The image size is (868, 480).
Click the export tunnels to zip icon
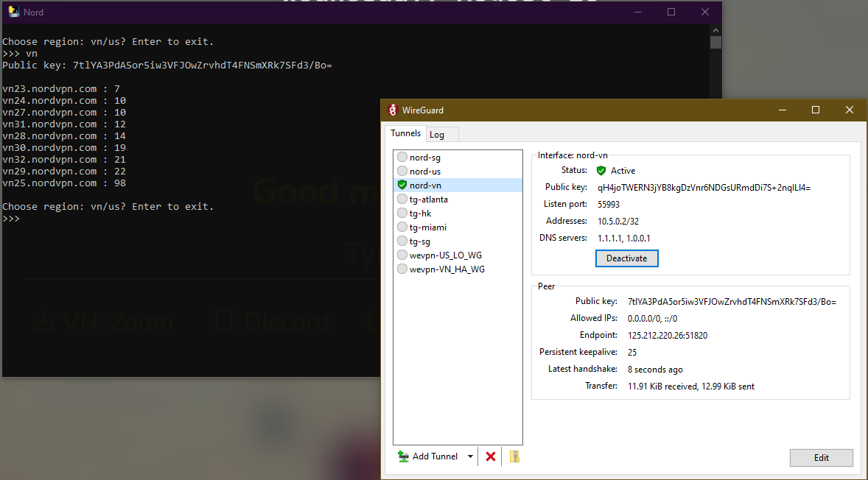point(515,456)
